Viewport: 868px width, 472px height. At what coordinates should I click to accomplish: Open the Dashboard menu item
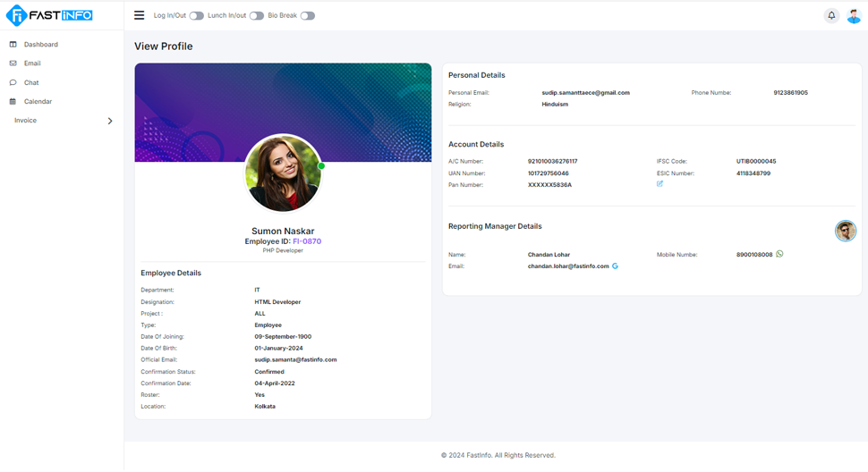[41, 44]
